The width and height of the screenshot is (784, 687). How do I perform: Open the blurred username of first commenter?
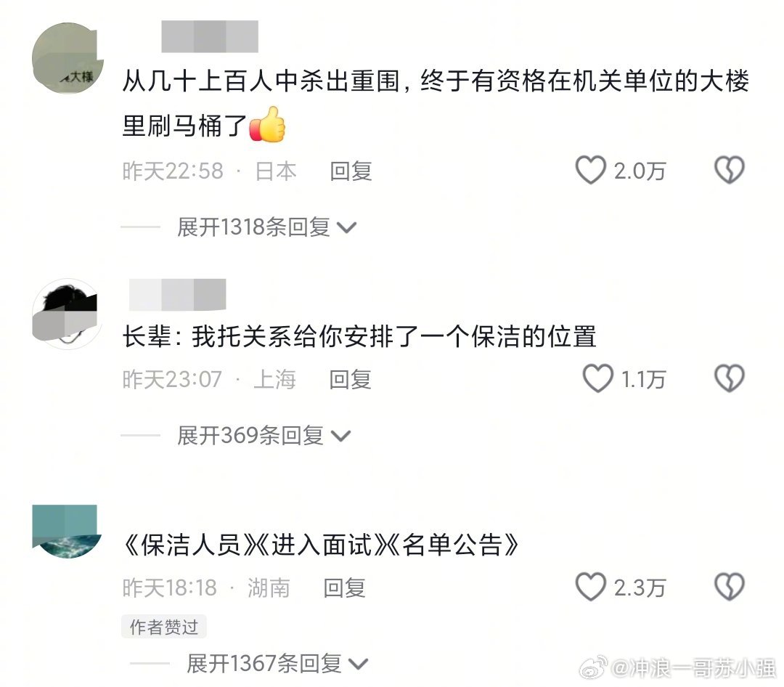tap(210, 36)
